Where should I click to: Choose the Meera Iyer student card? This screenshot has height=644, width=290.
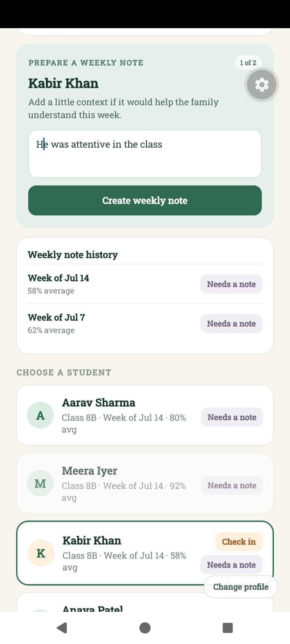click(145, 483)
